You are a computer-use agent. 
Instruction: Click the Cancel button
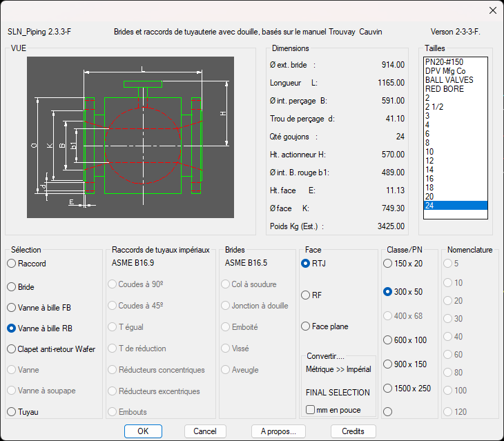pyautogui.click(x=205, y=431)
